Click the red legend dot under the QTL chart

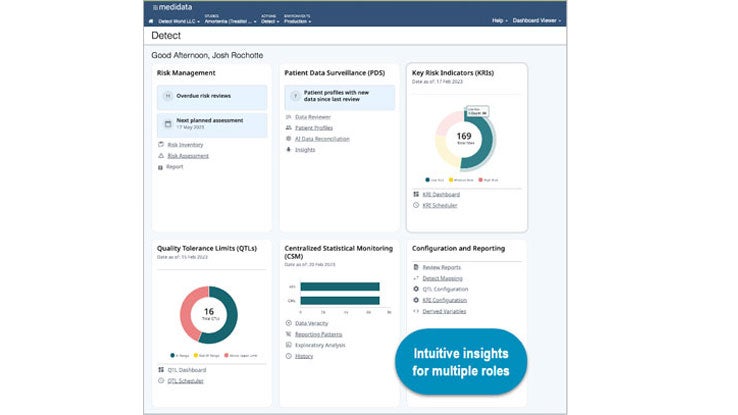tap(226, 355)
